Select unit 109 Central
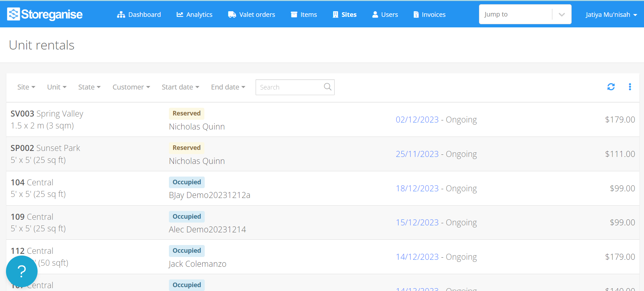 click(x=32, y=217)
